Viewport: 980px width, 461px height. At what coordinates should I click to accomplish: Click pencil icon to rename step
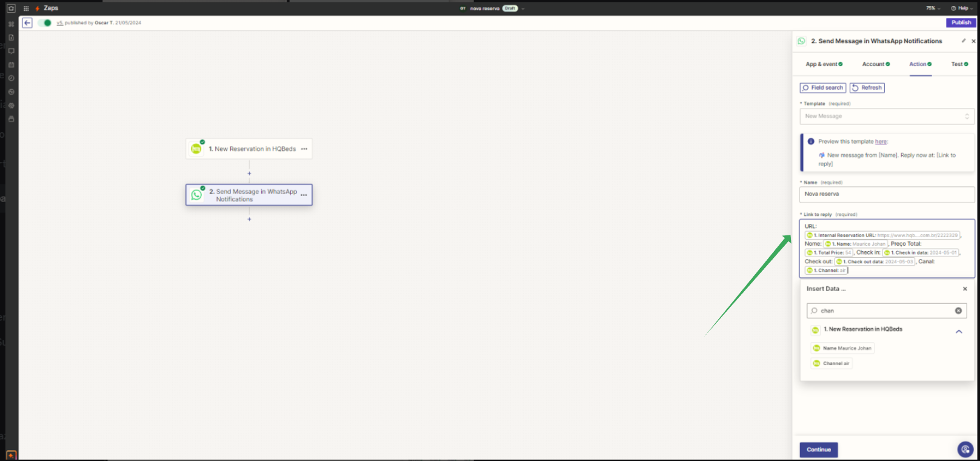click(964, 41)
